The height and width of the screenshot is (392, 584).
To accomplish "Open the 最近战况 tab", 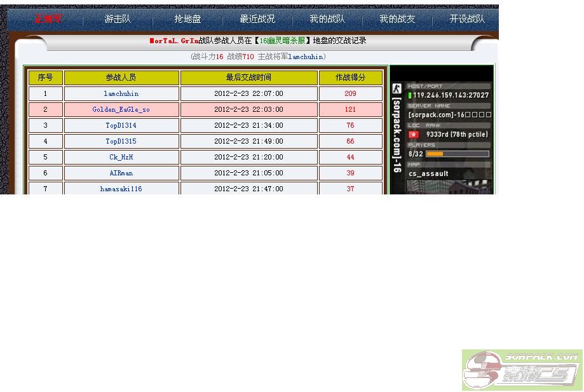I will coord(257,19).
